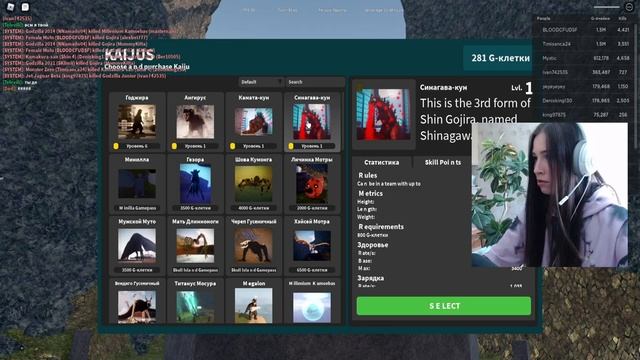This screenshot has height=360, width=640.
Task: Click BLOODCFUDSF in the leaderboard
Action: 560,30
